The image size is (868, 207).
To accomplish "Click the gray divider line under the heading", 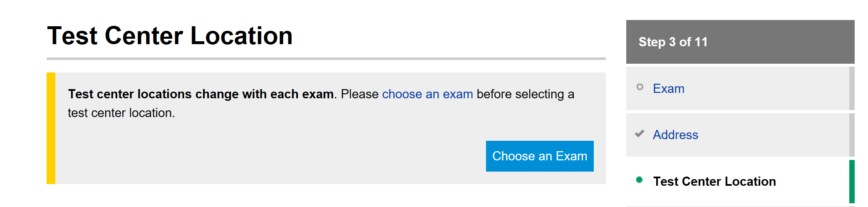I will 326,59.
